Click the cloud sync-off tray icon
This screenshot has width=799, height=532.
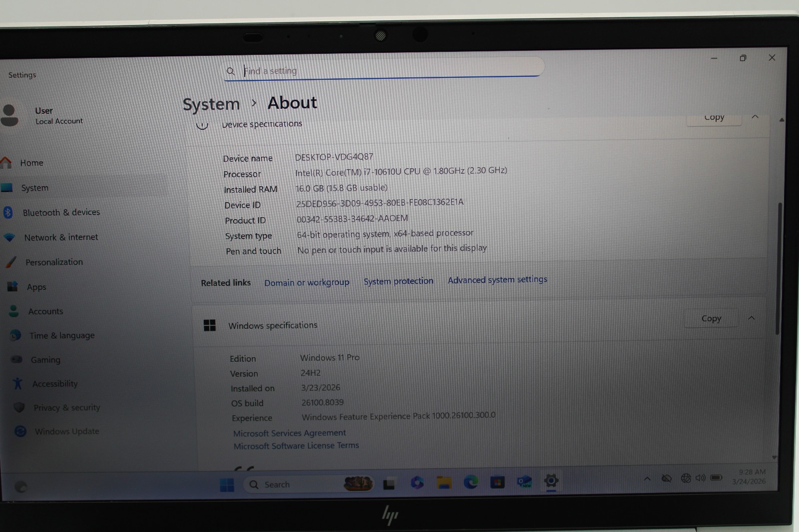[667, 479]
